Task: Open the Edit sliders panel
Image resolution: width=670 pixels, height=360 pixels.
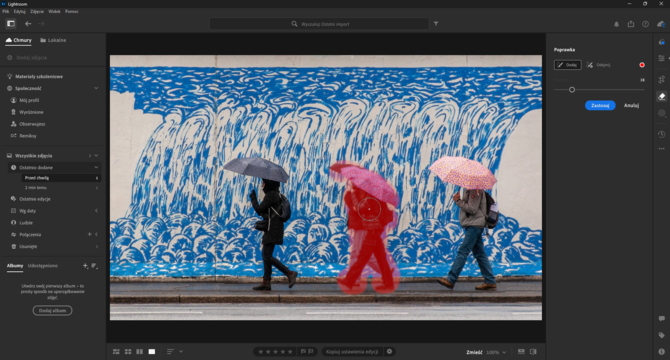Action: point(661,58)
